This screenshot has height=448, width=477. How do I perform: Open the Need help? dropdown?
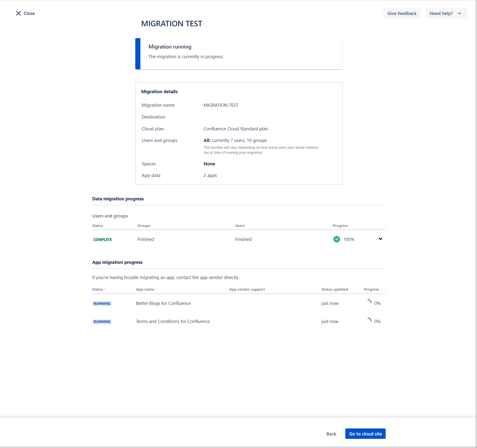pos(446,13)
